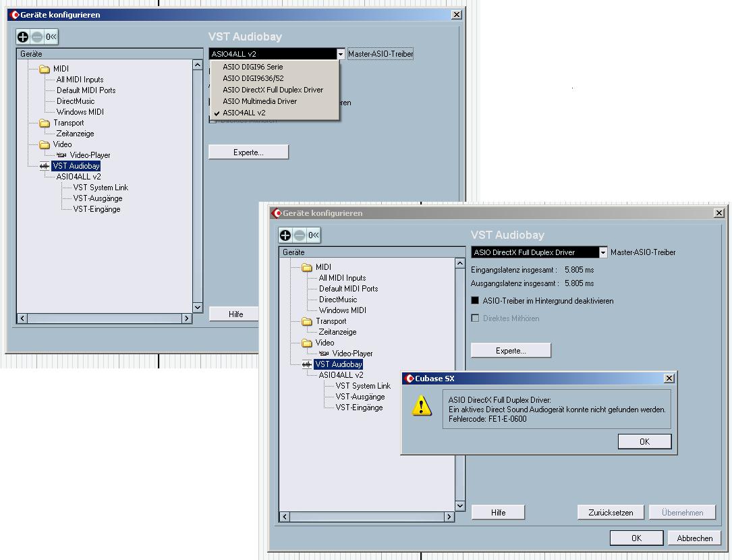This screenshot has width=732, height=560.
Task: Select ASIO4ALL v2 tree node in back window
Action: point(78,177)
